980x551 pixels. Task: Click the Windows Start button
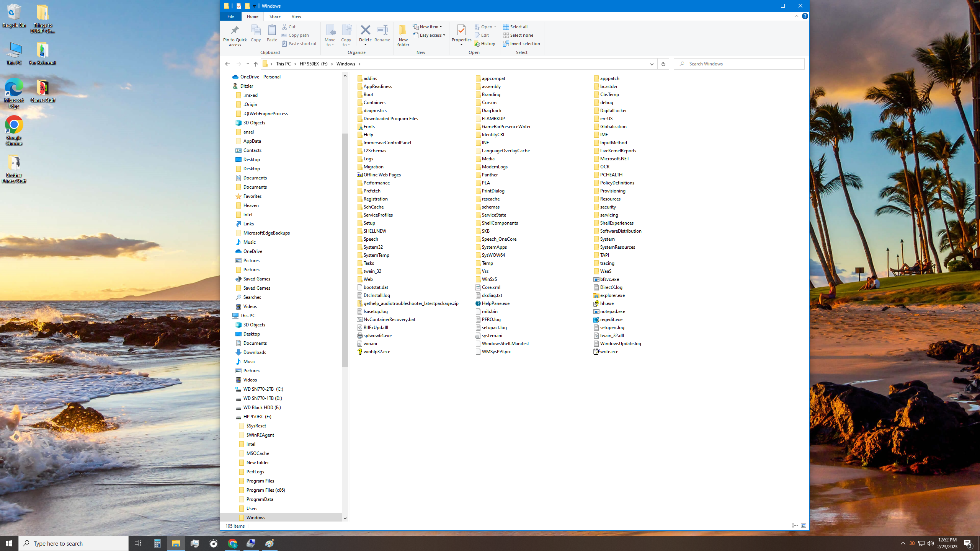tap(9, 543)
